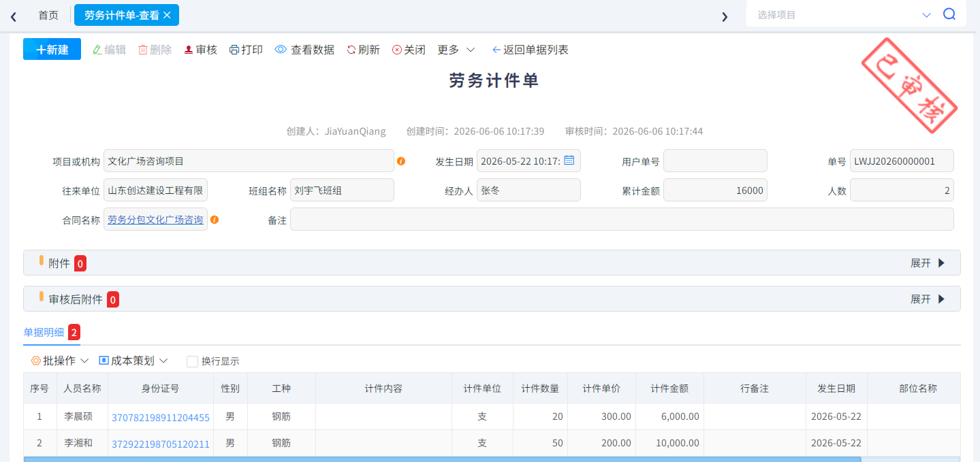Click the 刷新 refresh icon
980x462 pixels.
351,50
